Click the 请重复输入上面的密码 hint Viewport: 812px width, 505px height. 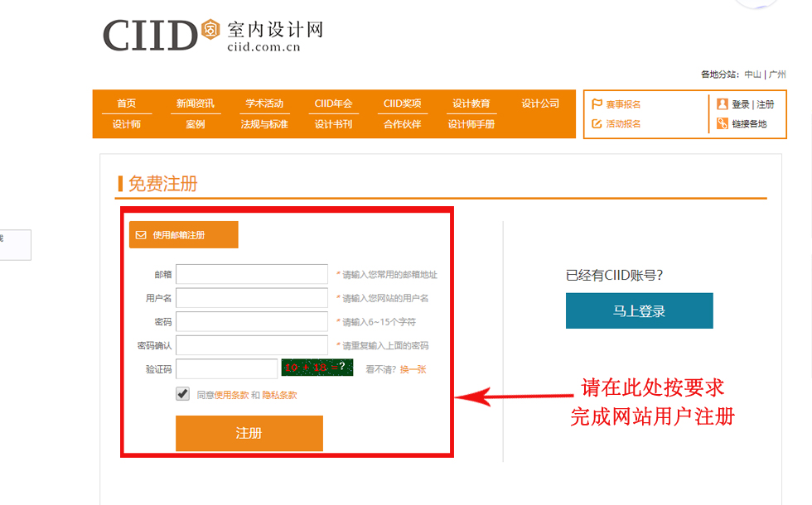coord(385,346)
